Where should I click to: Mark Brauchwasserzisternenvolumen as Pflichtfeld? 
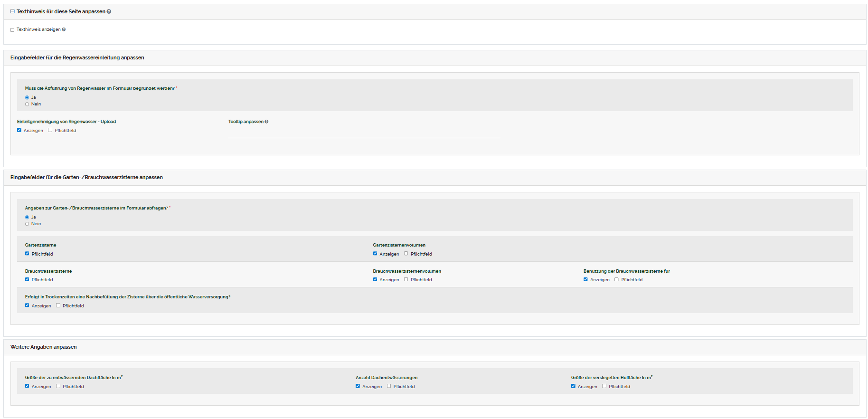(x=406, y=279)
